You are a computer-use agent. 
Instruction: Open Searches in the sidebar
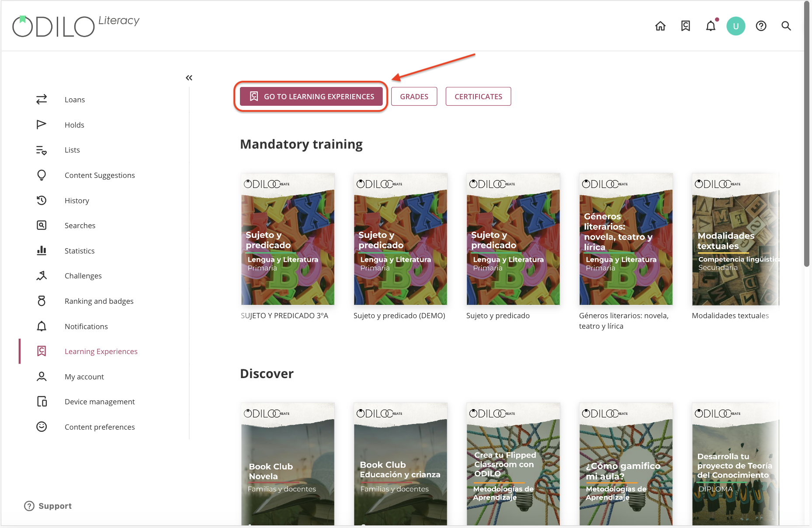tap(80, 226)
